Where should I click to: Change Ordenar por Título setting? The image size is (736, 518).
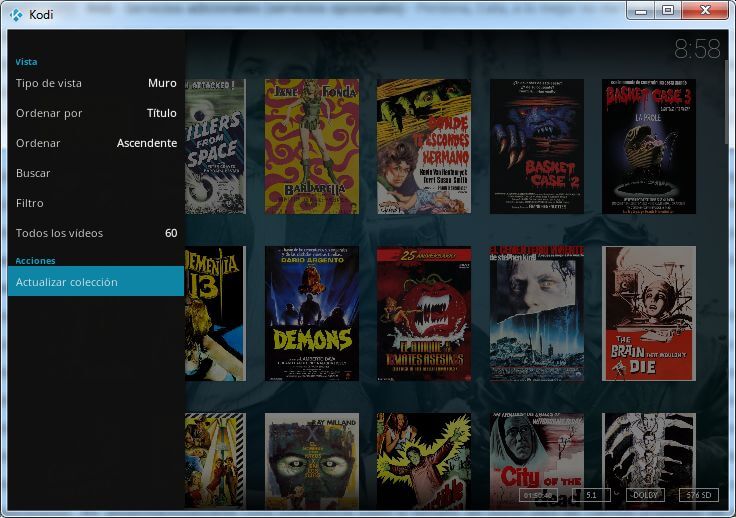(96, 113)
